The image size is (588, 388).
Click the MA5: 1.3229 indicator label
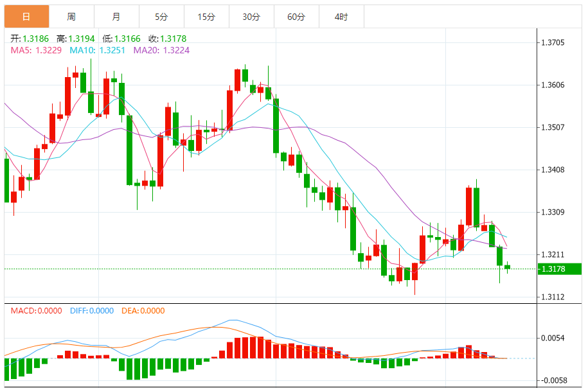tap(36, 50)
